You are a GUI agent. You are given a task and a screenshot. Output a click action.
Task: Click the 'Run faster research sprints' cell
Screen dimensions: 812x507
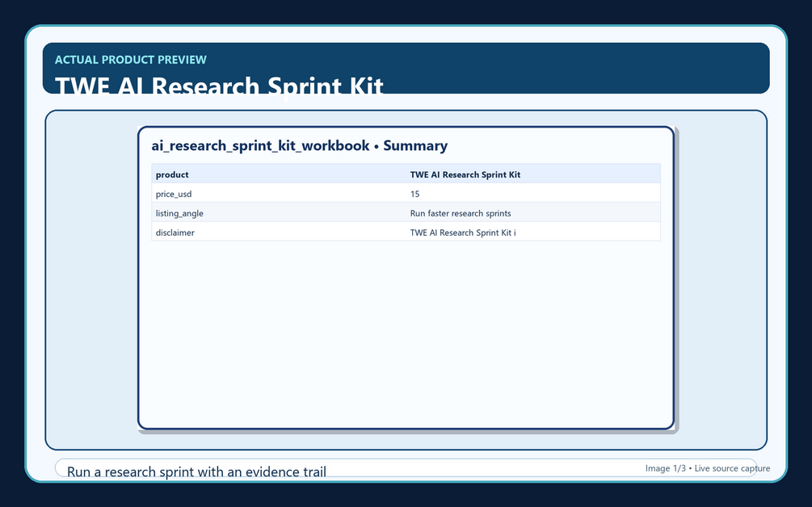(533, 213)
